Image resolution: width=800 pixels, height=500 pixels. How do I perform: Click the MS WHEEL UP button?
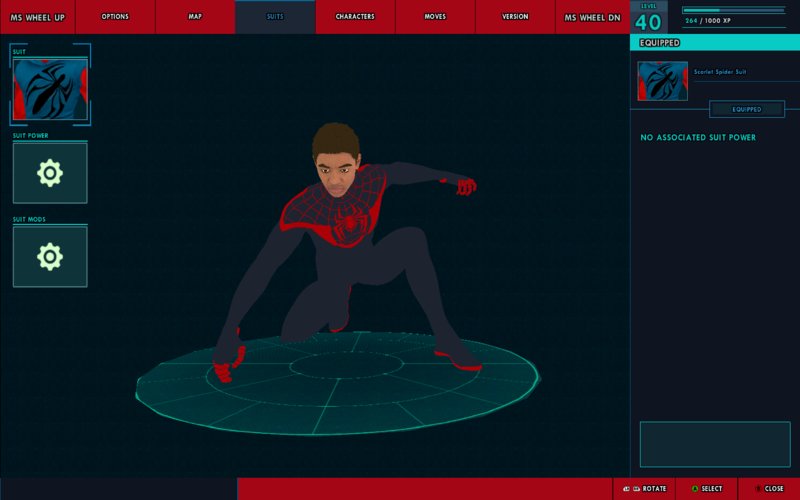pos(38,17)
